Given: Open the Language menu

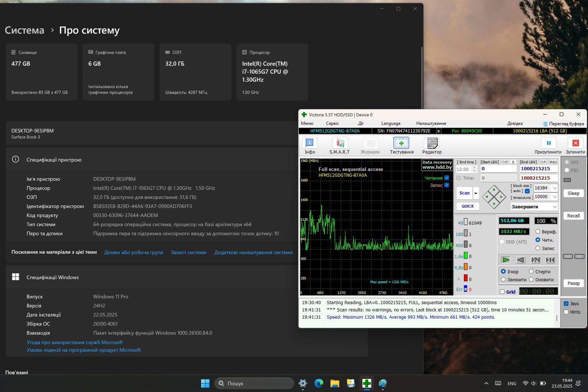Looking at the screenshot, I should [391, 123].
